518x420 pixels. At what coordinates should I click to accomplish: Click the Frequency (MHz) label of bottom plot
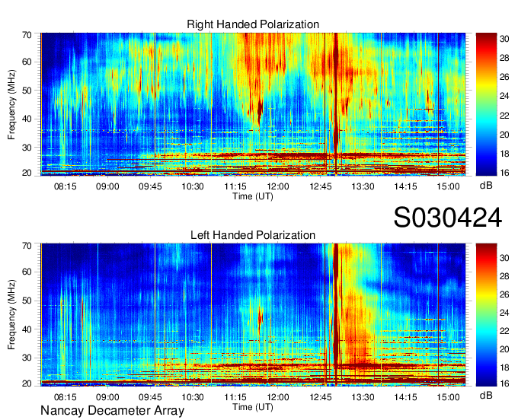click(11, 315)
